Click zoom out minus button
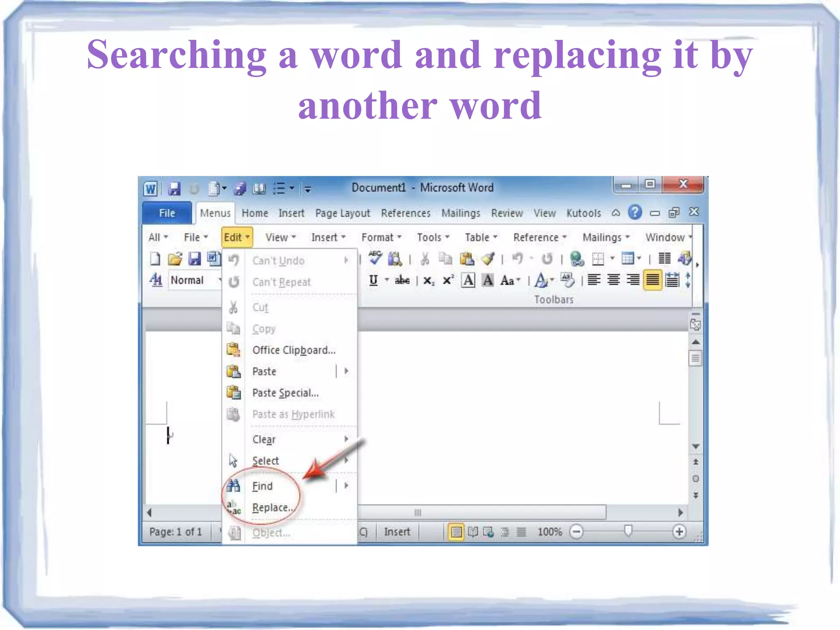 (x=576, y=532)
